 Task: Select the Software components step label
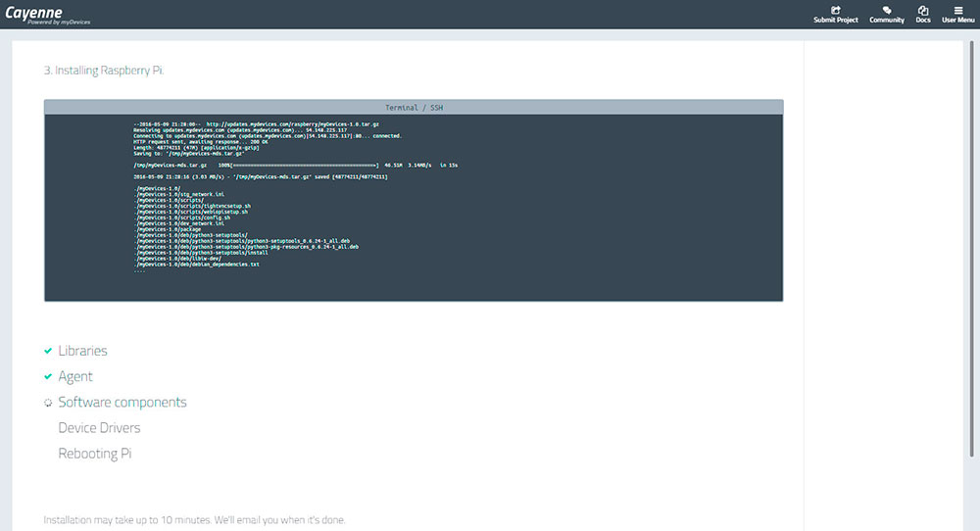tap(122, 403)
